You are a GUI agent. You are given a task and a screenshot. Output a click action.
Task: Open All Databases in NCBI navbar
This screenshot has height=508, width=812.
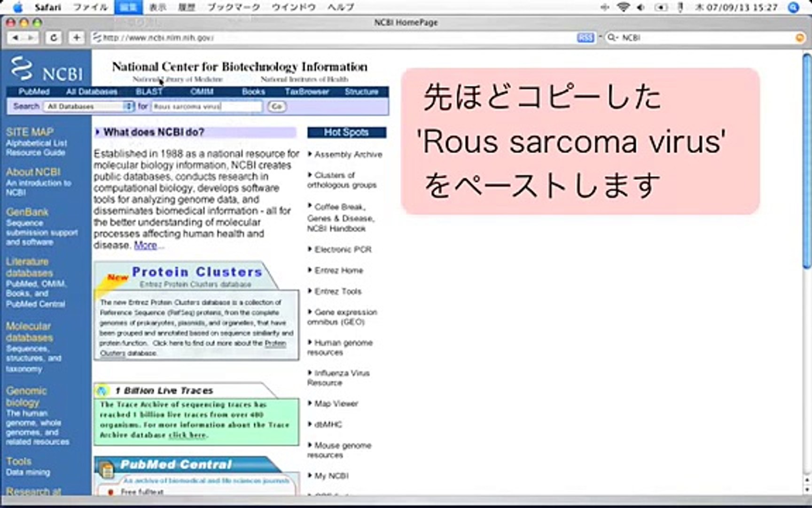pos(92,92)
